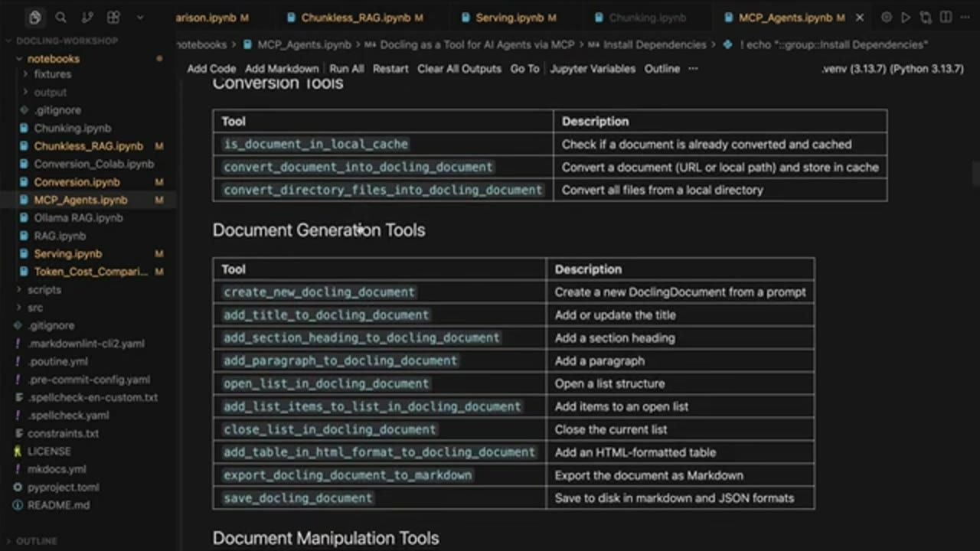Screen dimensions: 980x551
Task: Click the Document Generation Tools heading
Action: 318,230
